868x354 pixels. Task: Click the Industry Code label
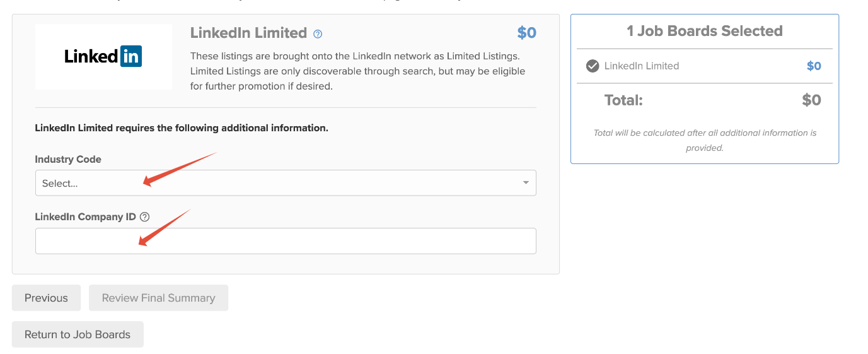coord(68,159)
